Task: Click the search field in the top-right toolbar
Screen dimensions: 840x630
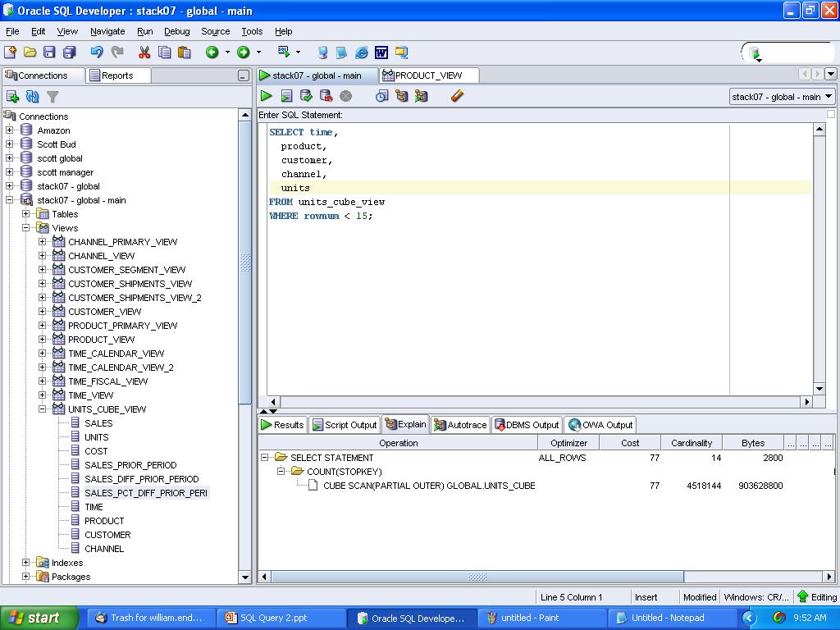Action: 788,52
